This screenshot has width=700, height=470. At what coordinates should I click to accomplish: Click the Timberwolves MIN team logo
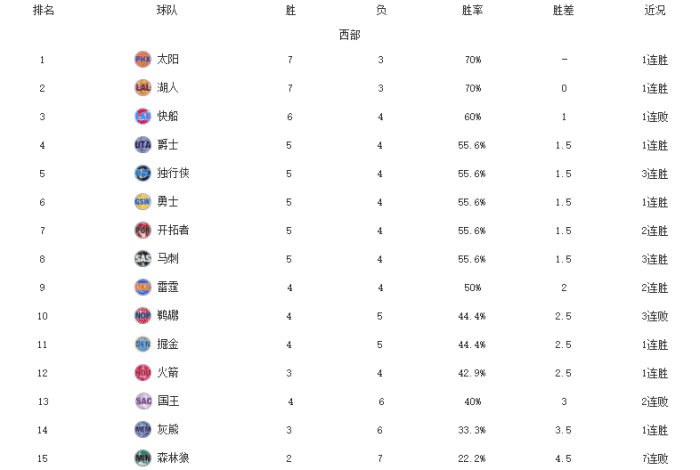coord(142,458)
